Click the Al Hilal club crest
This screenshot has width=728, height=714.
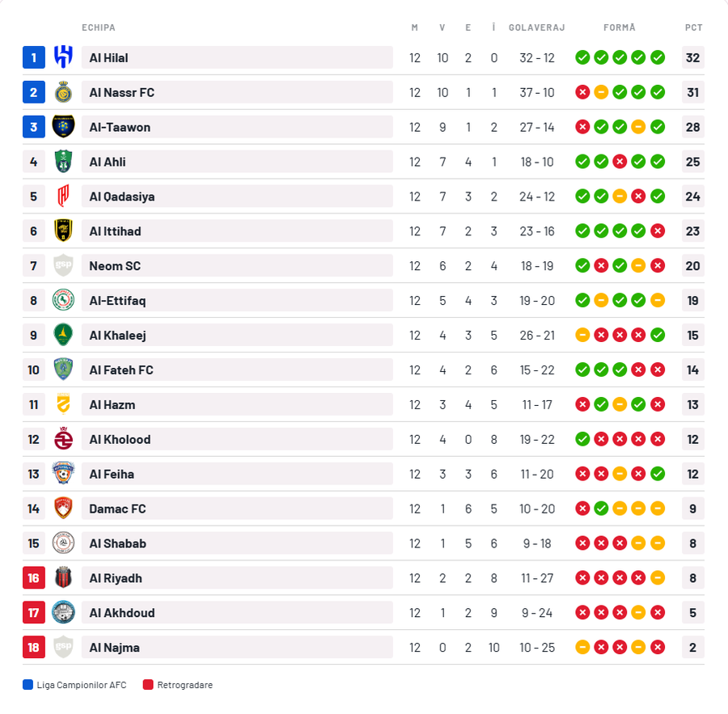pos(63,57)
